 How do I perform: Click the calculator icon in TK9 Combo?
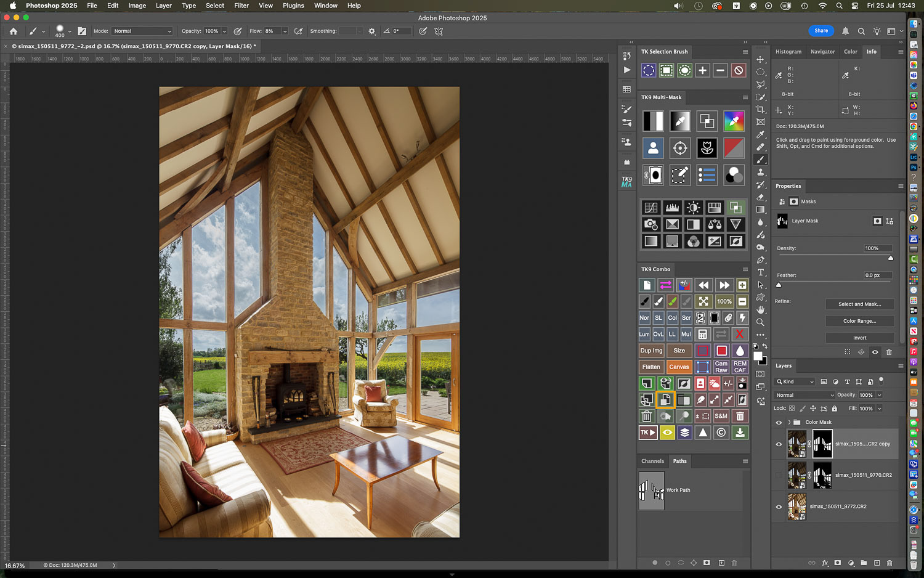coord(703,334)
